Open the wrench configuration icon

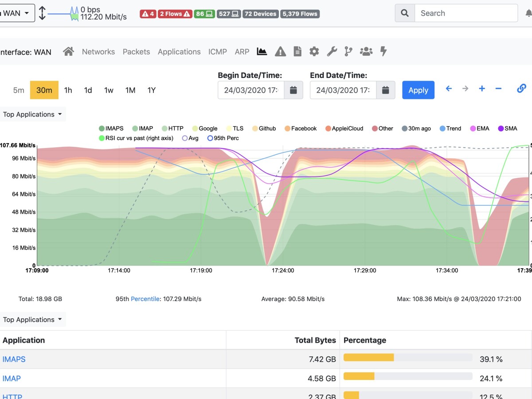[332, 52]
